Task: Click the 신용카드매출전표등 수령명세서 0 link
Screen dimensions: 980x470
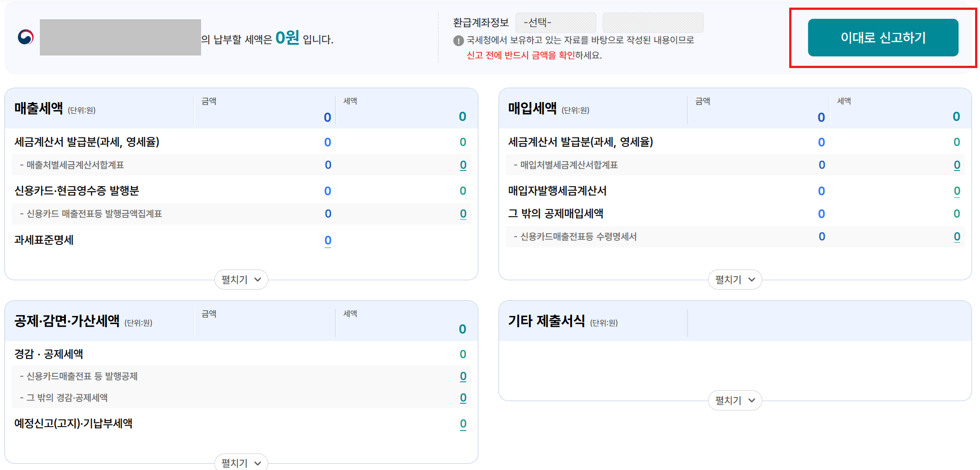Action: click(957, 236)
